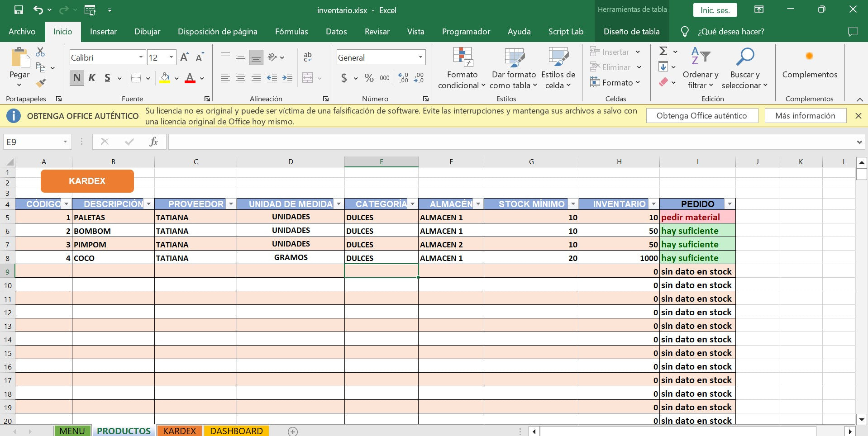Open the KARDEX sheet tab
Screen dimensions: 868x436
(179, 431)
